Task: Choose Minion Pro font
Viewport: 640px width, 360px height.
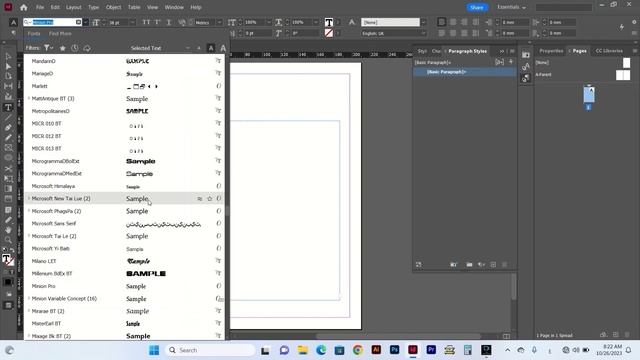Action: [x=125, y=286]
